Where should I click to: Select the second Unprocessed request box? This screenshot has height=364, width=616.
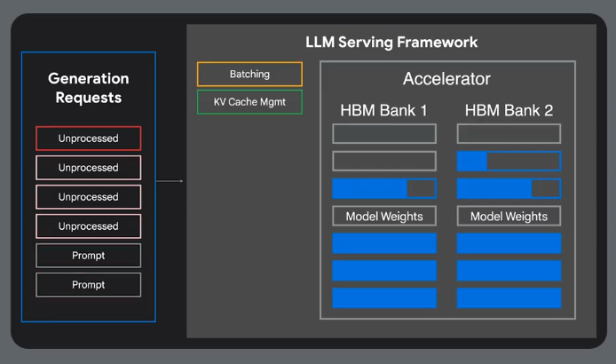(x=89, y=168)
